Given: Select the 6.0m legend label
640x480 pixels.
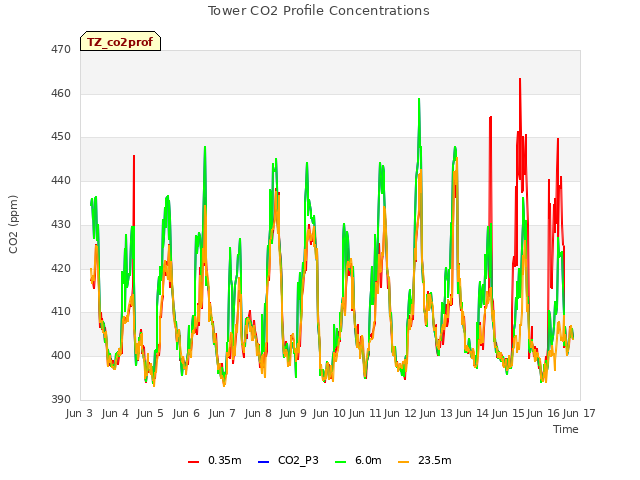Looking at the screenshot, I should tap(368, 460).
